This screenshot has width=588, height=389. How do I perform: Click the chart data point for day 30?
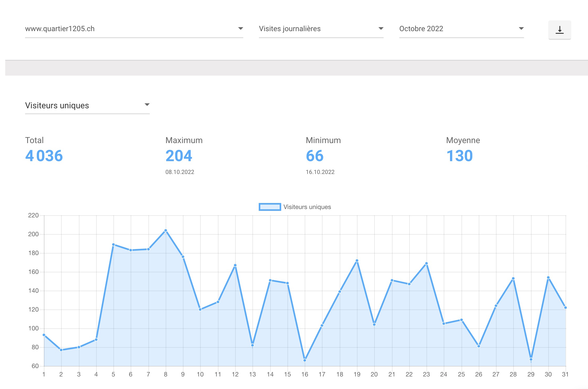[548, 278]
